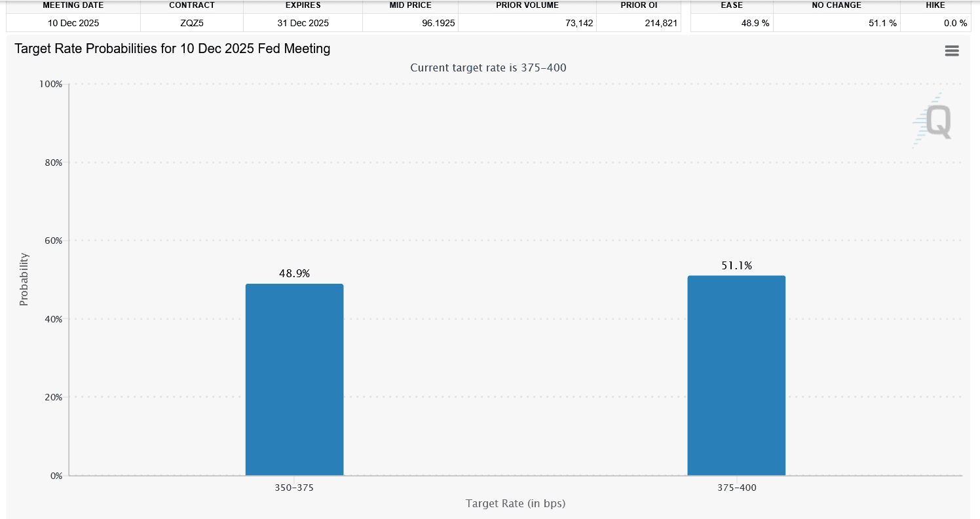This screenshot has width=980, height=519.
Task: Select the 48.9% probability bar
Action: [x=294, y=380]
